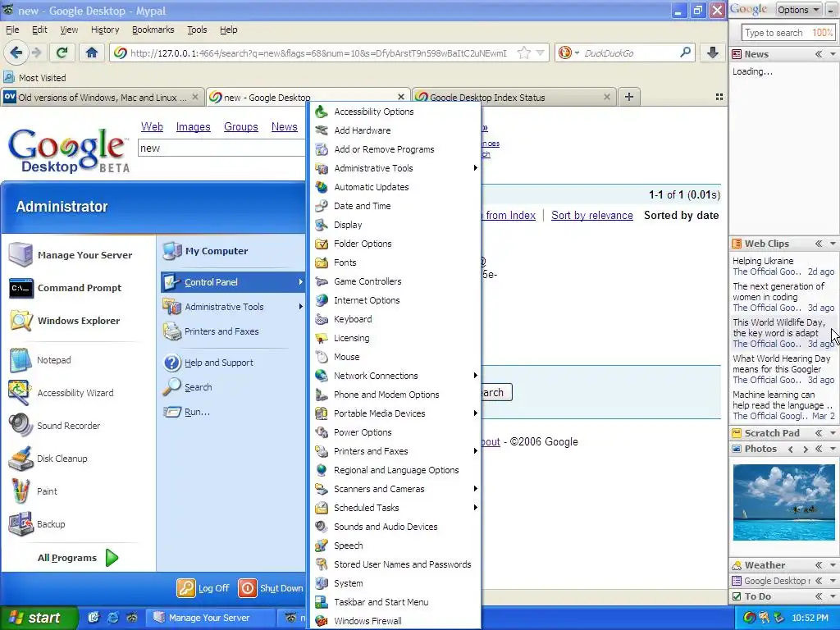Select Control Panel in Start menu
840x630 pixels.
click(x=232, y=282)
